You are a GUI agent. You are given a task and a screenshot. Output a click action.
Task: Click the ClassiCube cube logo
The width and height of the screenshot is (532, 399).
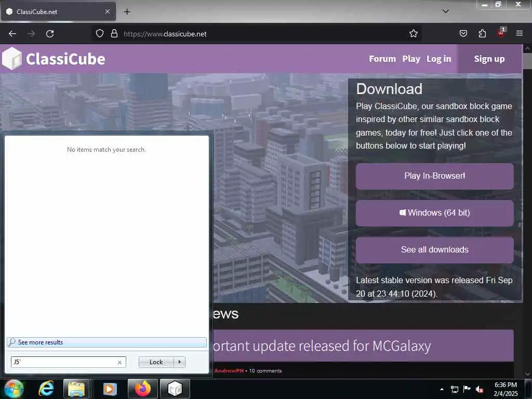coord(12,59)
